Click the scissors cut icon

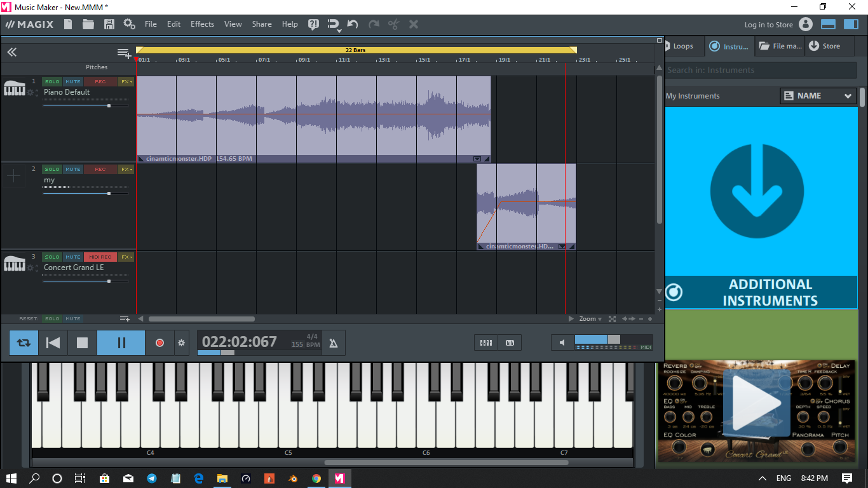point(393,24)
